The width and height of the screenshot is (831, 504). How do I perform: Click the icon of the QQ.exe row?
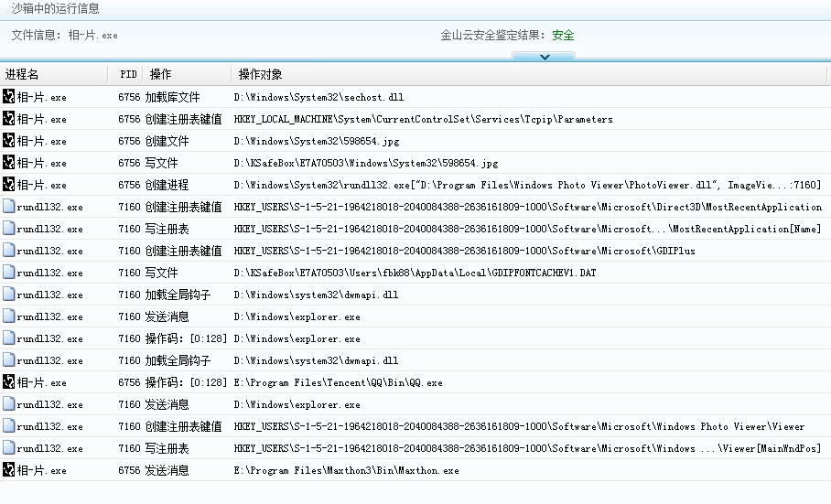click(8, 381)
